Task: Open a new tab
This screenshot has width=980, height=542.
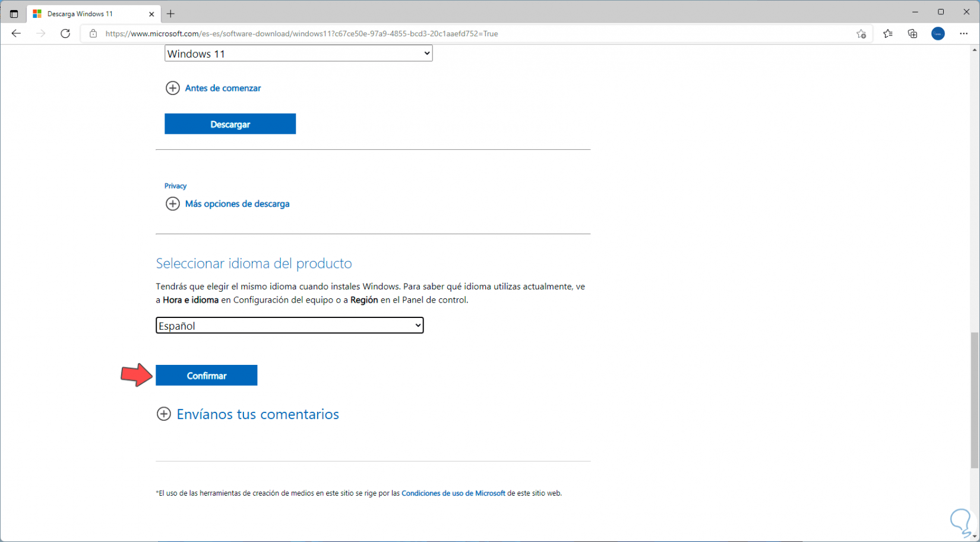Action: pyautogui.click(x=171, y=14)
